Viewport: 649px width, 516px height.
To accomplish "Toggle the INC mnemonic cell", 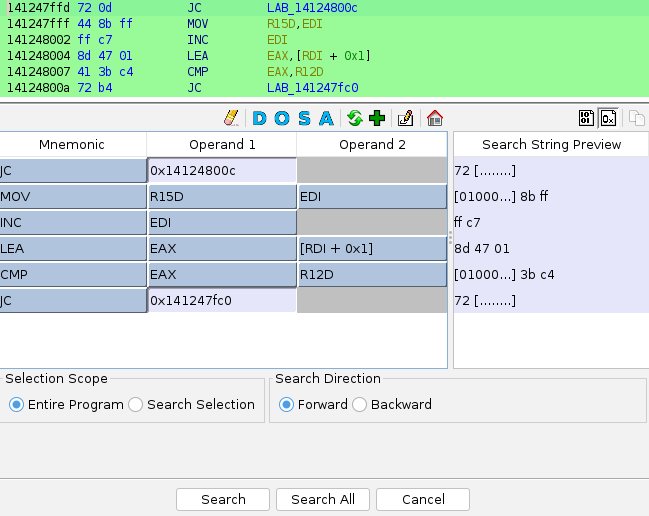I will pyautogui.click(x=73, y=223).
